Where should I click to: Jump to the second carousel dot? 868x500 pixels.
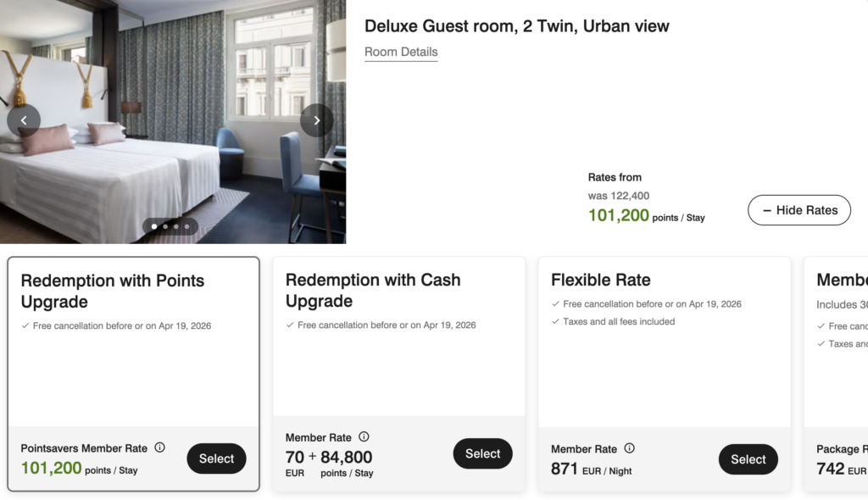164,227
